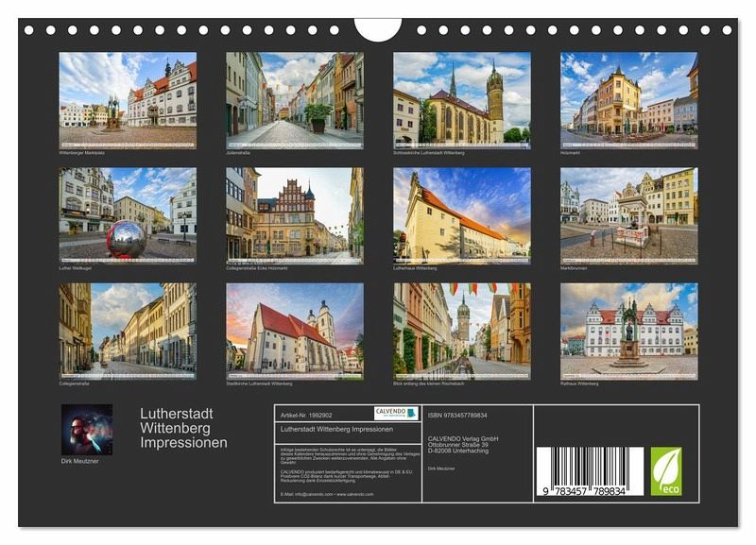Click 'Artikel-Nr. 1992902' text
This screenshot has width=756, height=545.
306,416
